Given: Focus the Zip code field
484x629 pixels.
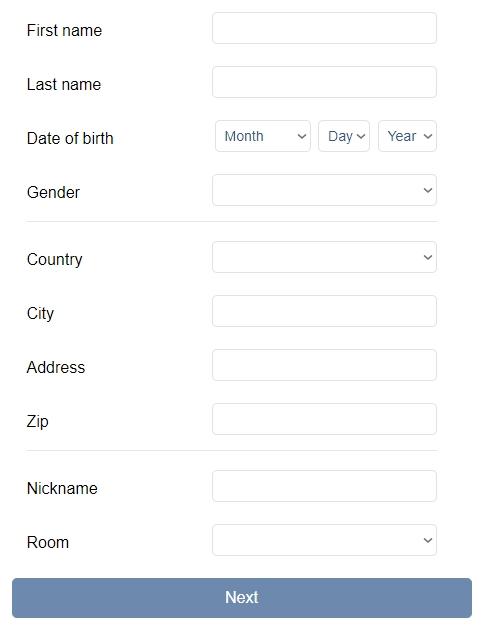Looking at the screenshot, I should tap(324, 419).
